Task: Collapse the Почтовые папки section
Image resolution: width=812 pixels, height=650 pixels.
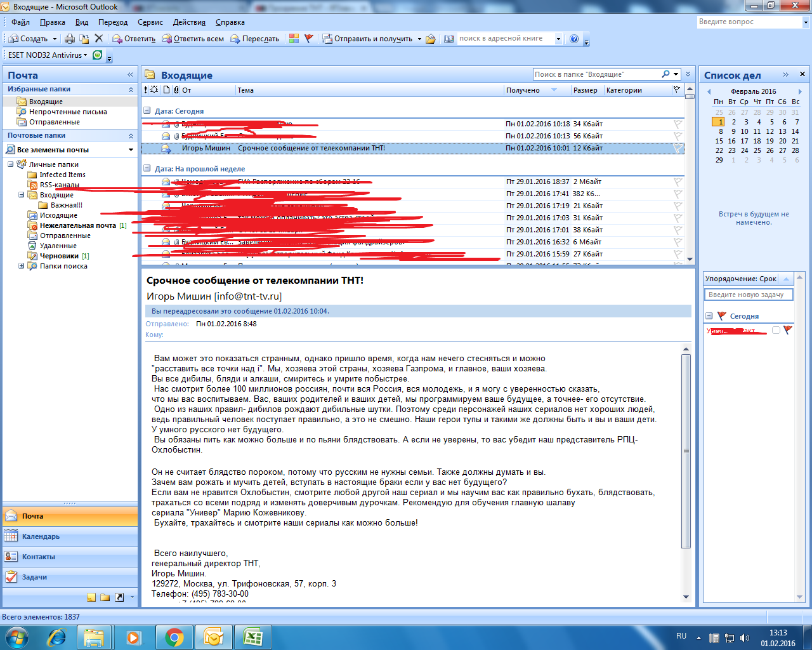Action: tap(131, 136)
